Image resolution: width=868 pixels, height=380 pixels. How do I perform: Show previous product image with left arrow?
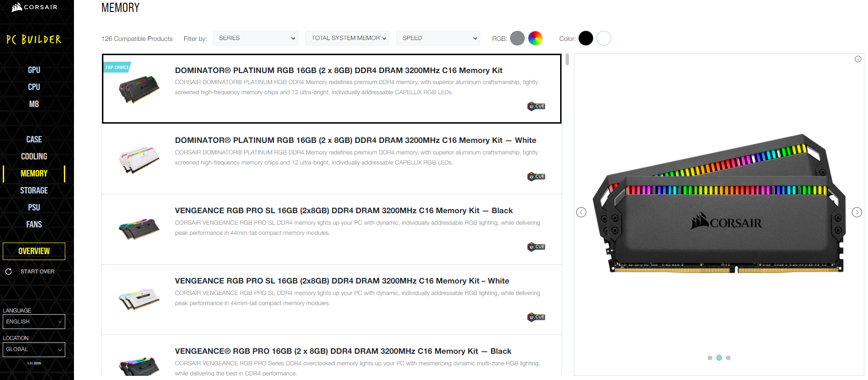[x=581, y=212]
